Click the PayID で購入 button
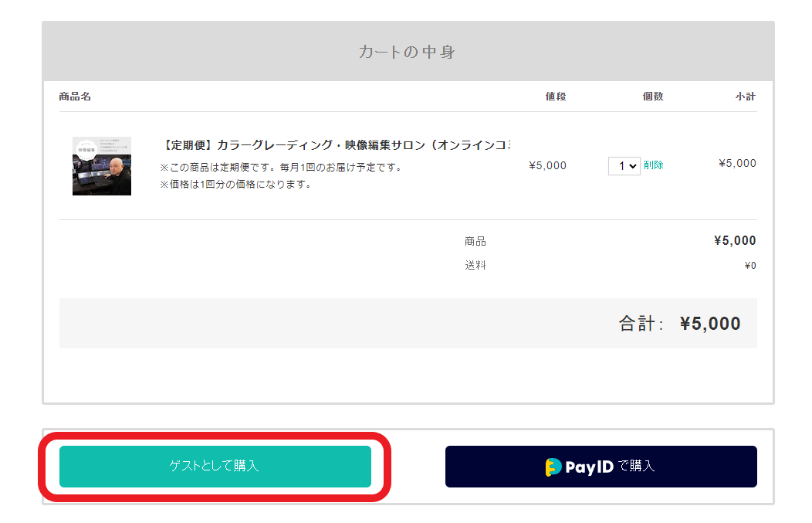 point(601,467)
